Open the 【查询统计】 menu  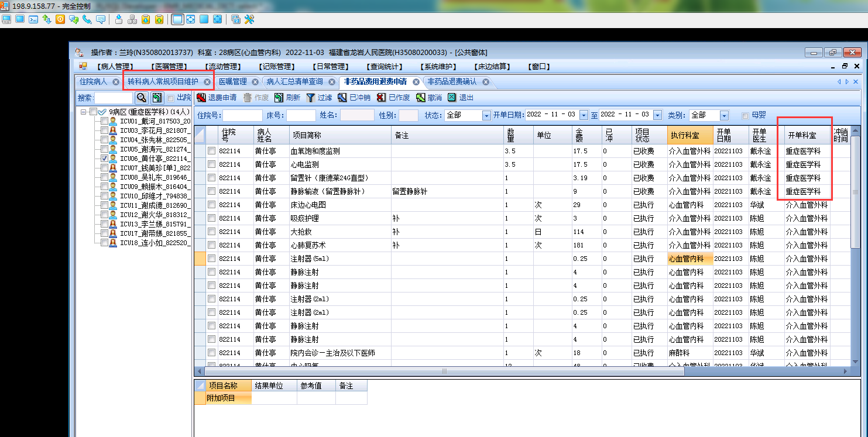coord(385,67)
